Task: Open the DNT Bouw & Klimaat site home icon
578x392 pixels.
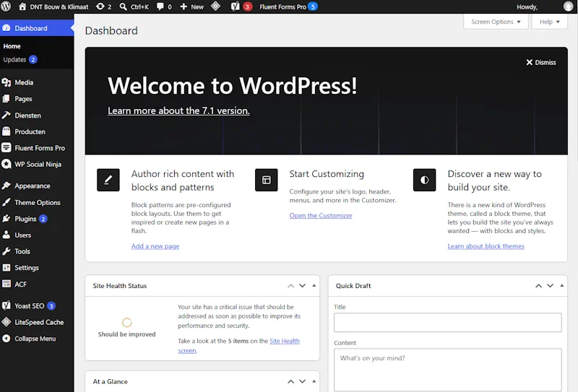Action: tap(22, 6)
